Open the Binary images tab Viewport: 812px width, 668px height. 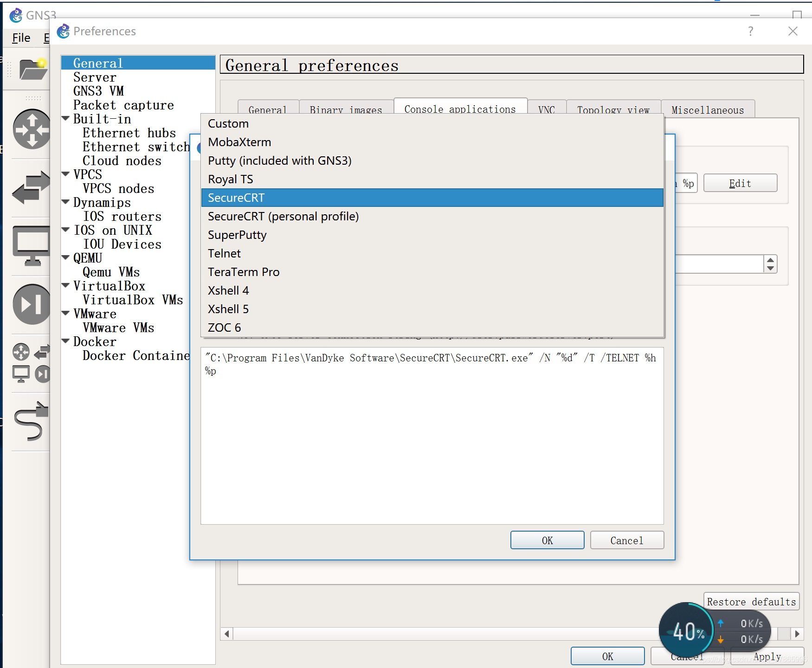click(x=346, y=108)
